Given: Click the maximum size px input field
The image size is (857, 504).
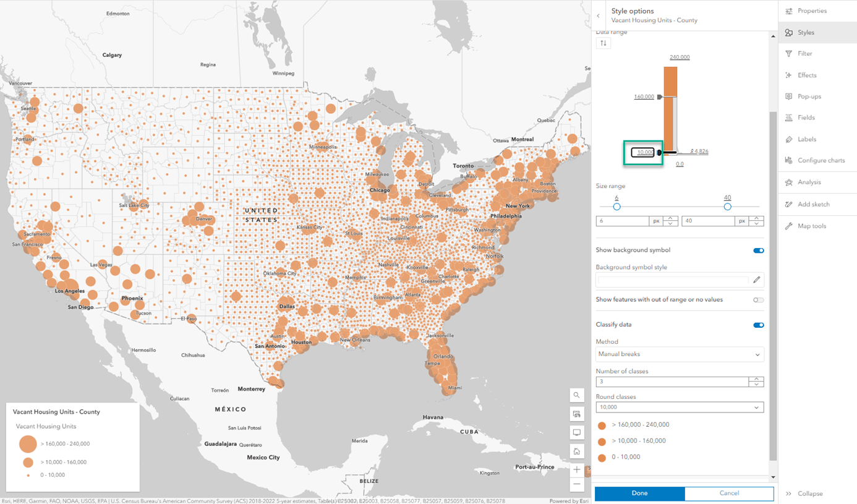Looking at the screenshot, I should pos(709,221).
